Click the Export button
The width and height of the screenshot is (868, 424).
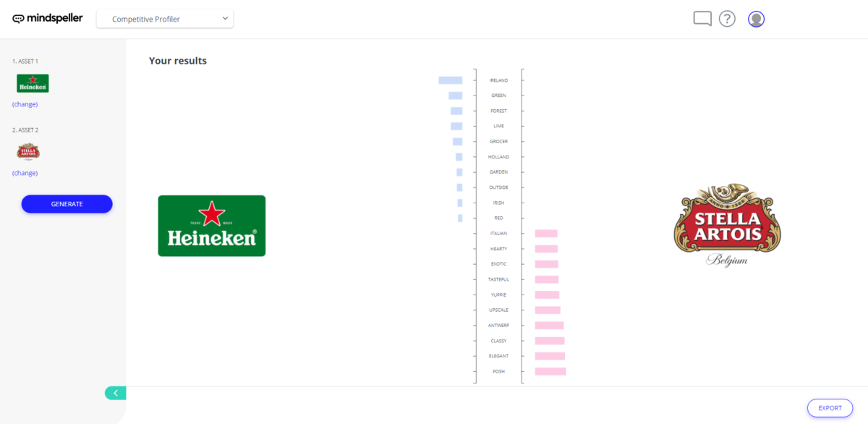coord(830,408)
